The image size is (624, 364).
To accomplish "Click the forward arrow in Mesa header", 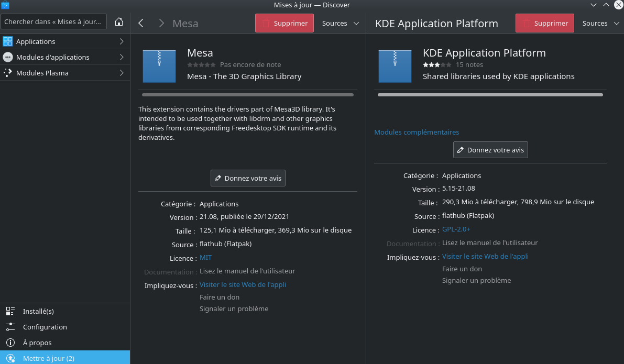I will 161,23.
